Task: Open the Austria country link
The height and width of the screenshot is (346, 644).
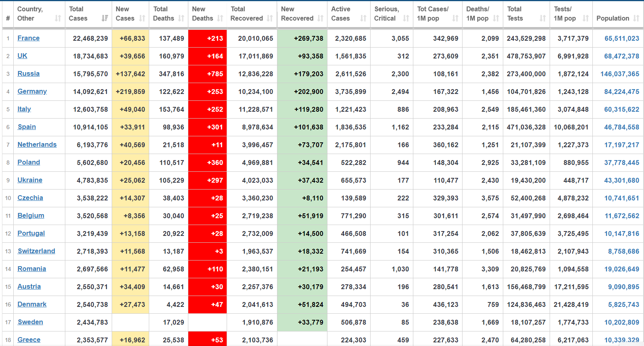Action: [29, 286]
